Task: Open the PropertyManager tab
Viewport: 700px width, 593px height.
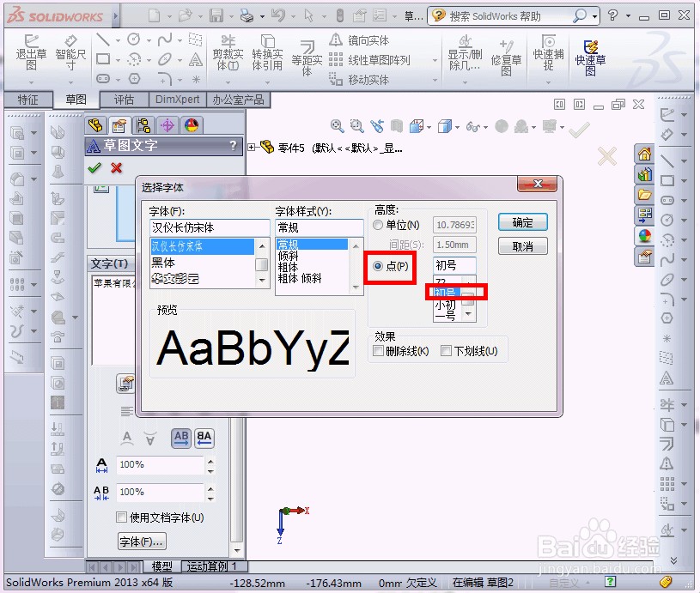Action: (x=119, y=125)
